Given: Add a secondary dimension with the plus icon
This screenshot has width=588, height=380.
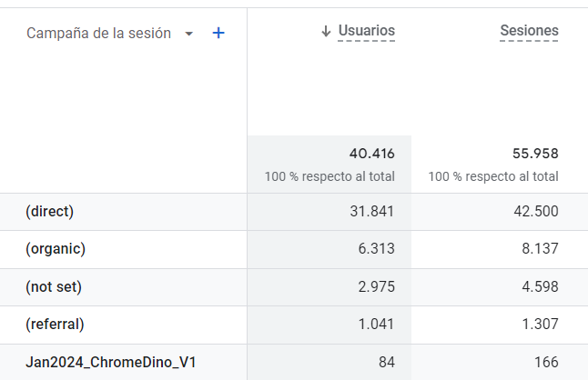Looking at the screenshot, I should (218, 33).
